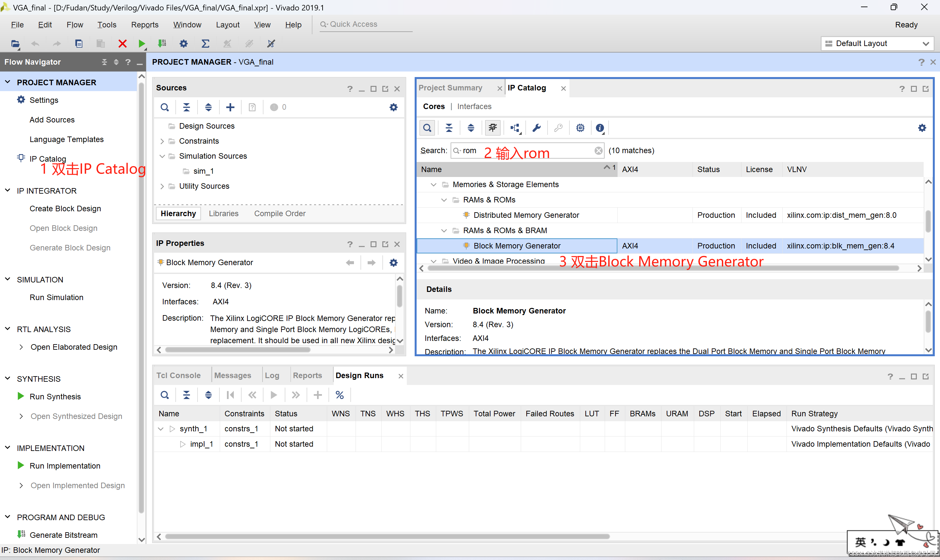Image resolution: width=940 pixels, height=560 pixels.
Task: Switch to Interfaces view in IP Catalog
Action: (474, 106)
